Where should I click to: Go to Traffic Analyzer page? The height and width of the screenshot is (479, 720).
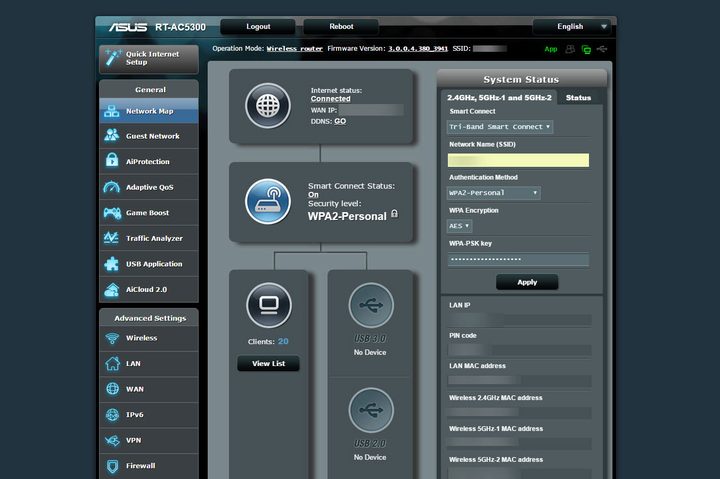(149, 238)
